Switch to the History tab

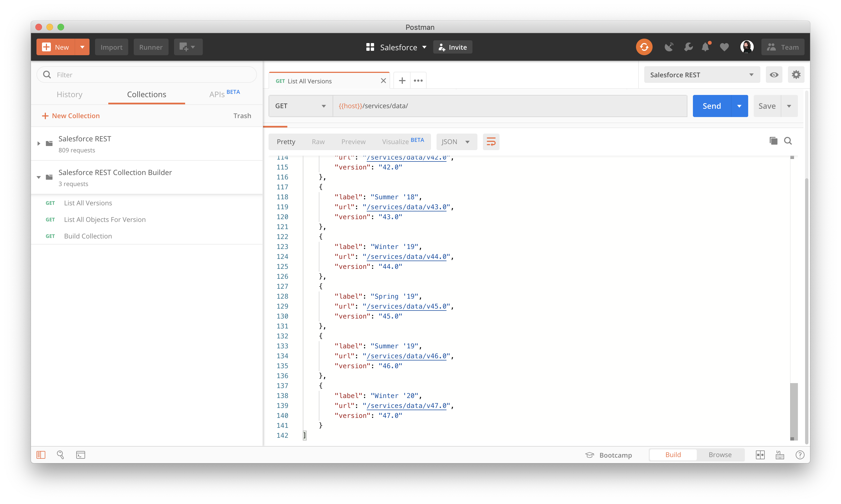point(69,94)
